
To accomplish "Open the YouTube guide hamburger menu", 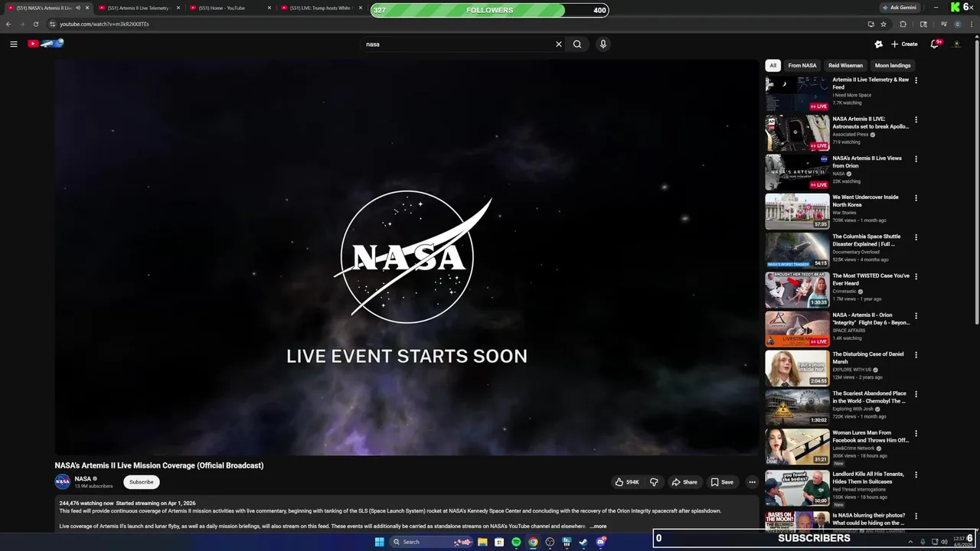I will click(x=13, y=44).
